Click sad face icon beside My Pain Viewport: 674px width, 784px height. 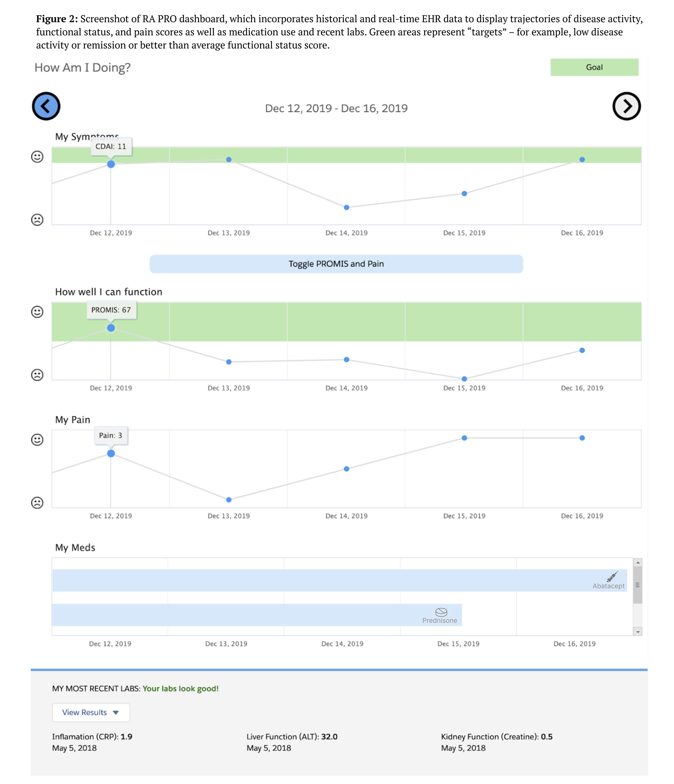[x=37, y=503]
